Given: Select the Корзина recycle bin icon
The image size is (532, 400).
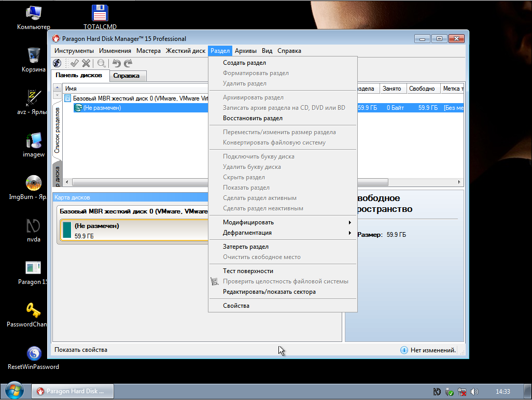Looking at the screenshot, I should [34, 60].
